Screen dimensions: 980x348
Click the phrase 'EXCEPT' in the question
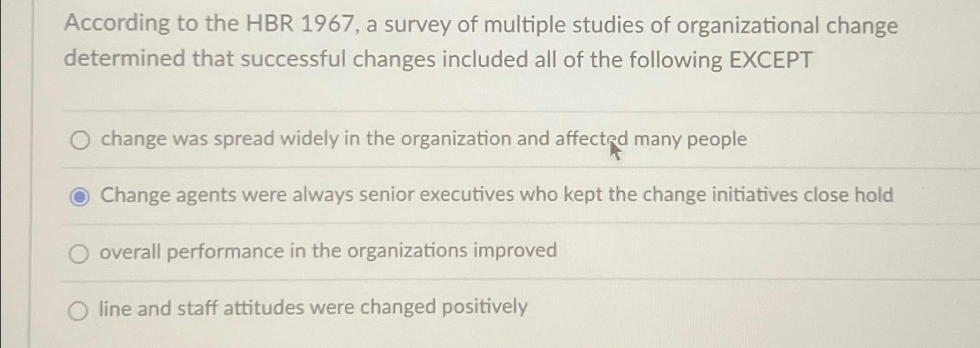772,58
